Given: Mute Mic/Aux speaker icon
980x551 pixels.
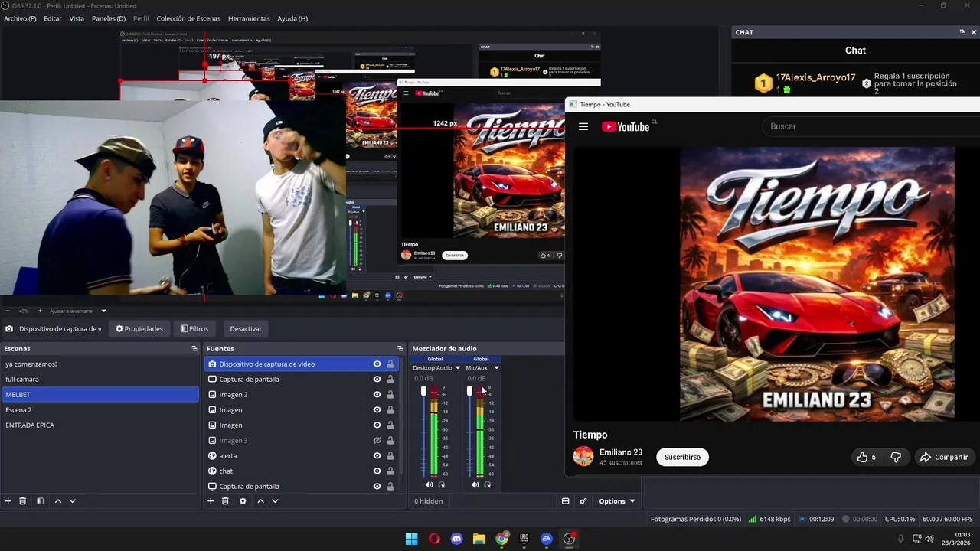Looking at the screenshot, I should 475,484.
